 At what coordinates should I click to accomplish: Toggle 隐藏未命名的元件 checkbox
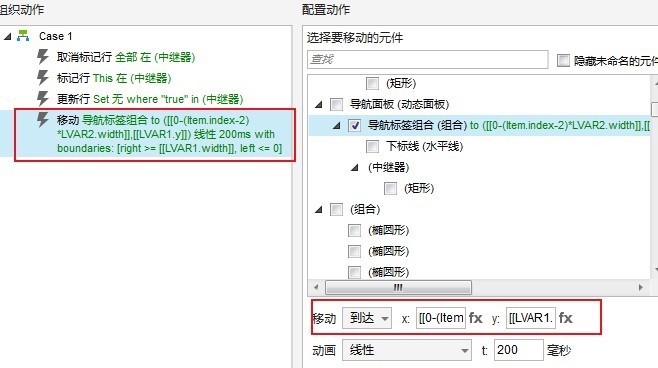point(563,60)
